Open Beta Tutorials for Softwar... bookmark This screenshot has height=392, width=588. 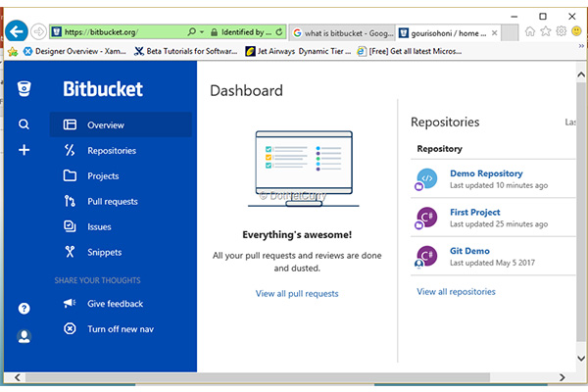click(186, 51)
